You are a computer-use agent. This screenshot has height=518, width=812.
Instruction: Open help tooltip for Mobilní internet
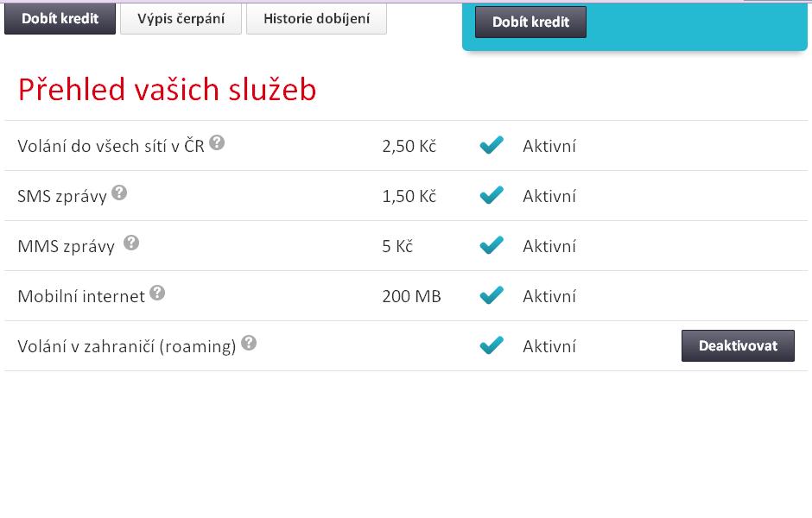[157, 293]
